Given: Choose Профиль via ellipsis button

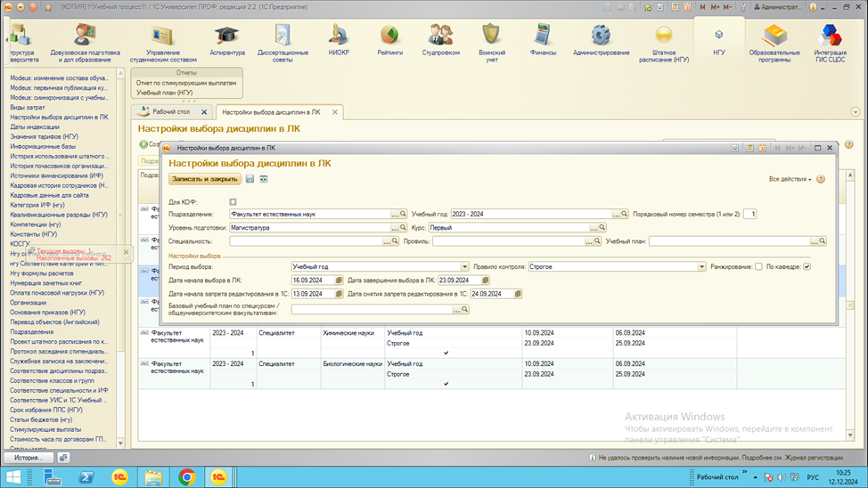Looking at the screenshot, I should [x=589, y=241].
